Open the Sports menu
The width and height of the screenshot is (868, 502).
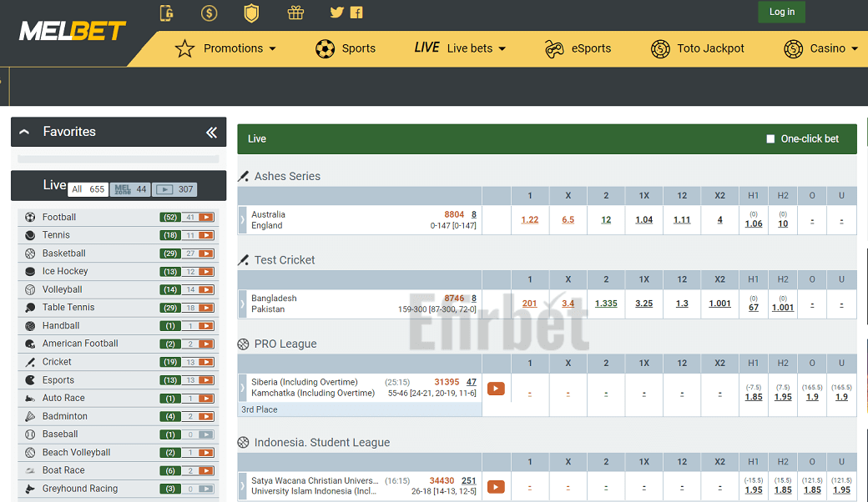click(346, 48)
